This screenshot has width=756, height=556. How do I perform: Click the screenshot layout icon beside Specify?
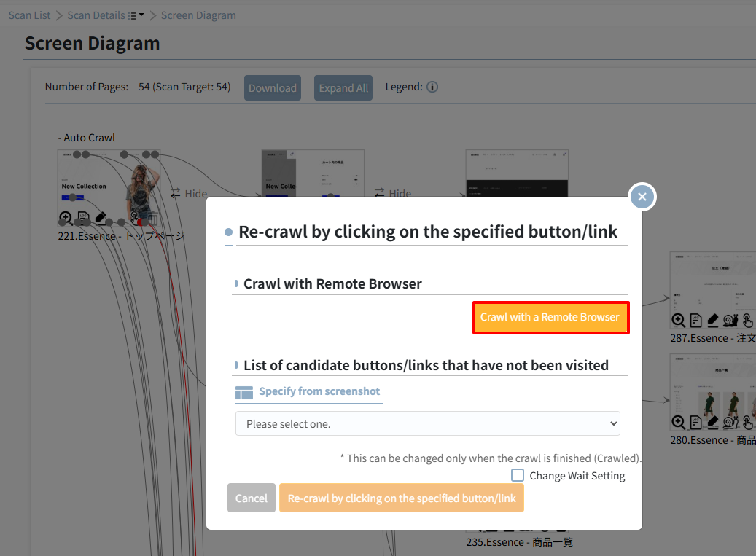(244, 393)
